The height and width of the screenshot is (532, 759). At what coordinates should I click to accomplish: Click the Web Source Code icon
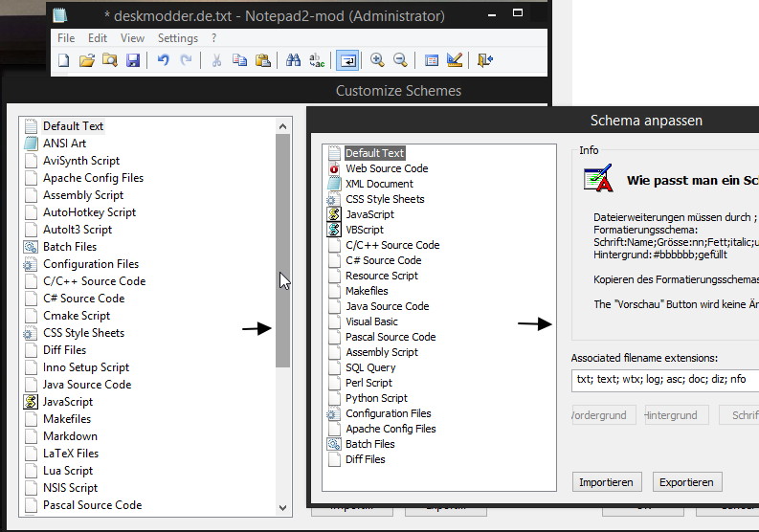[334, 168]
